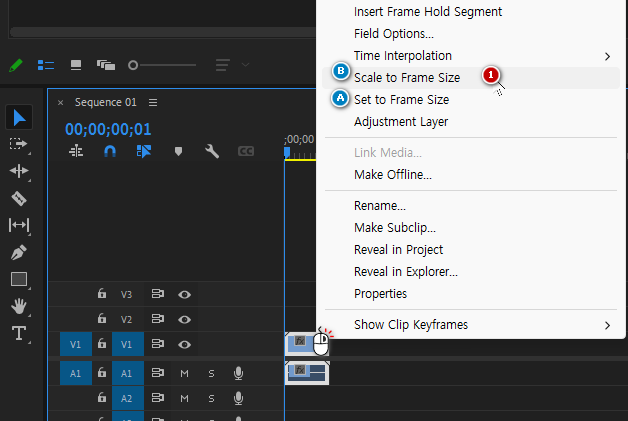Open timeline display settings wrench

click(212, 151)
